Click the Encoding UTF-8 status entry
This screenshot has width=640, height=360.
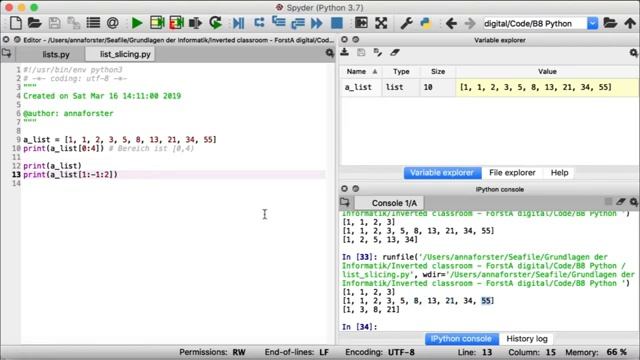point(380,352)
